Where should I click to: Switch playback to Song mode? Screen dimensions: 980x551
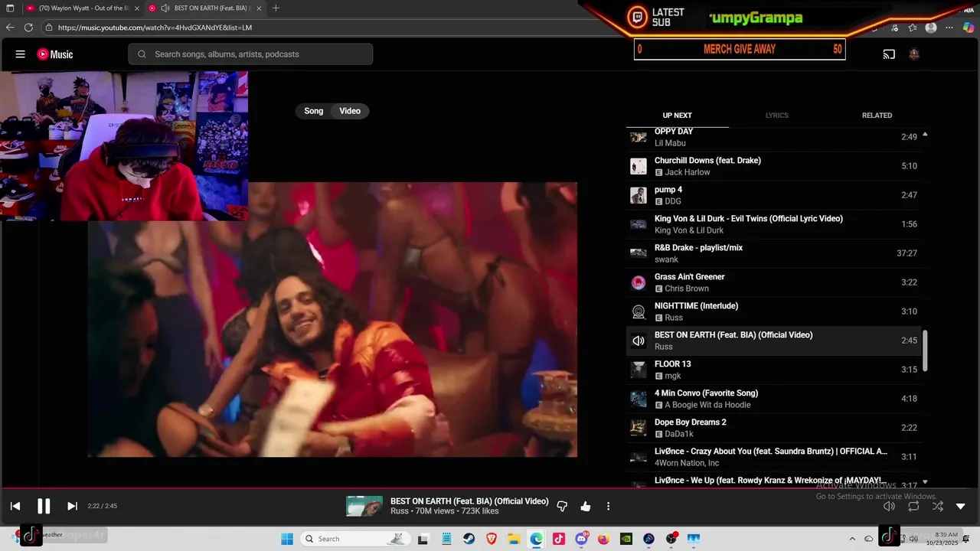click(x=314, y=111)
